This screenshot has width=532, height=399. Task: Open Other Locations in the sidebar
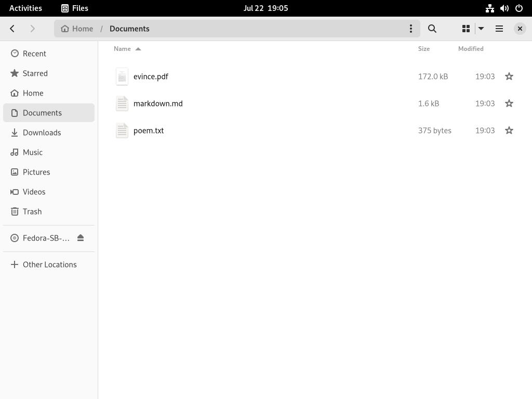click(x=49, y=264)
